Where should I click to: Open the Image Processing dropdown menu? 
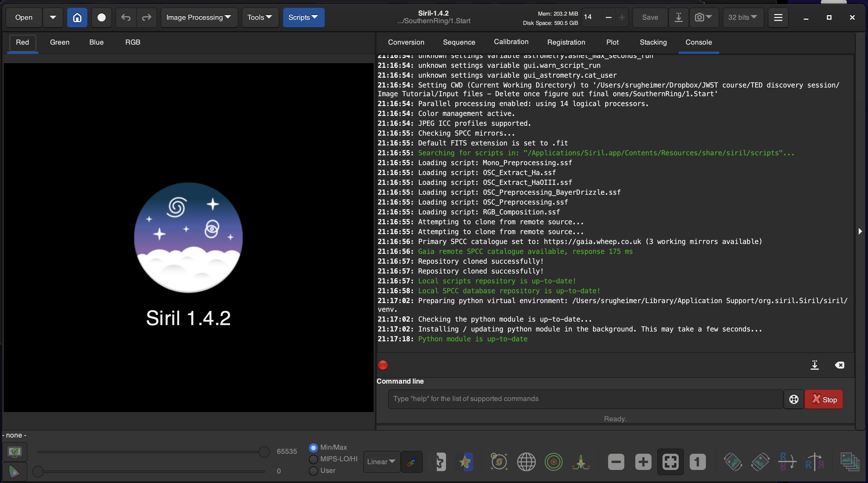coord(199,17)
